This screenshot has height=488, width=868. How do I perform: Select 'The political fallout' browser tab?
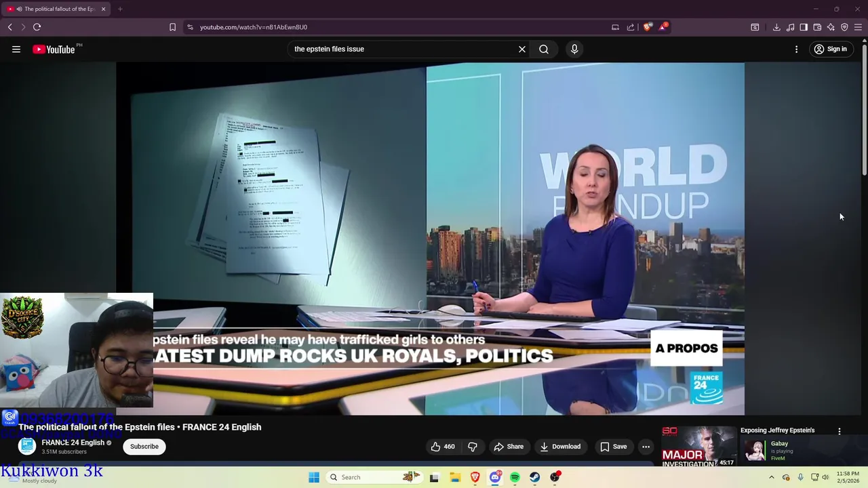[56, 9]
